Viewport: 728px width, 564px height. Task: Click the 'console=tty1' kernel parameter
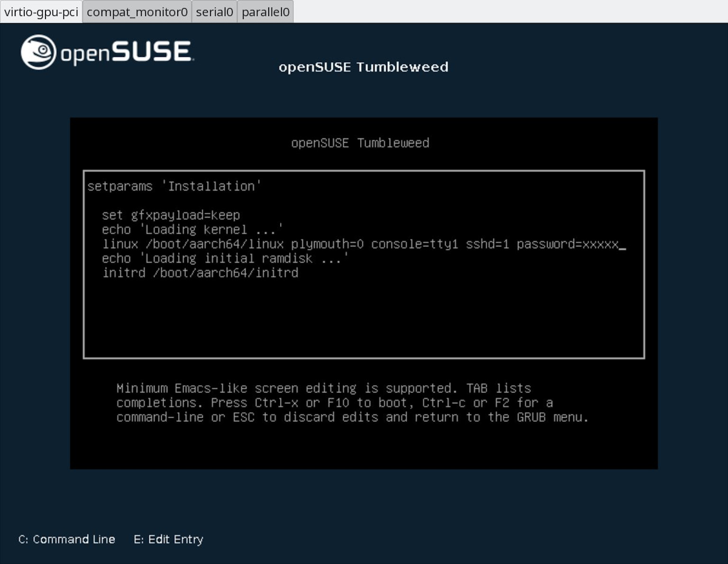[415, 244]
